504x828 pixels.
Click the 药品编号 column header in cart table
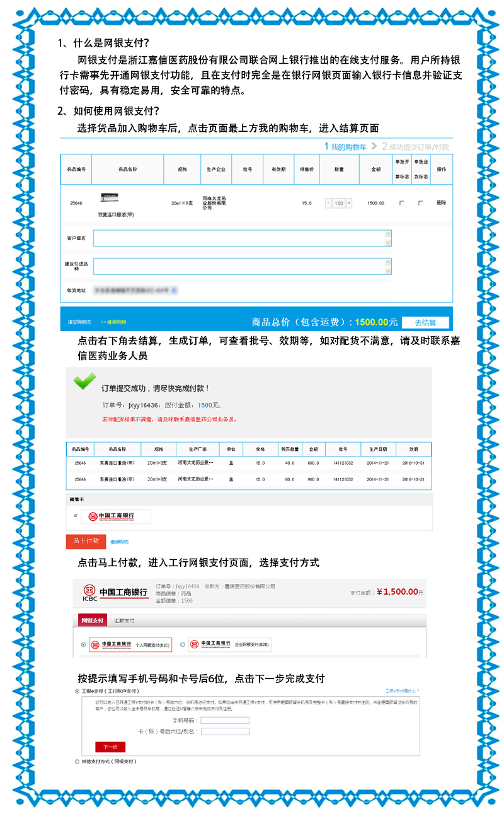coord(76,170)
